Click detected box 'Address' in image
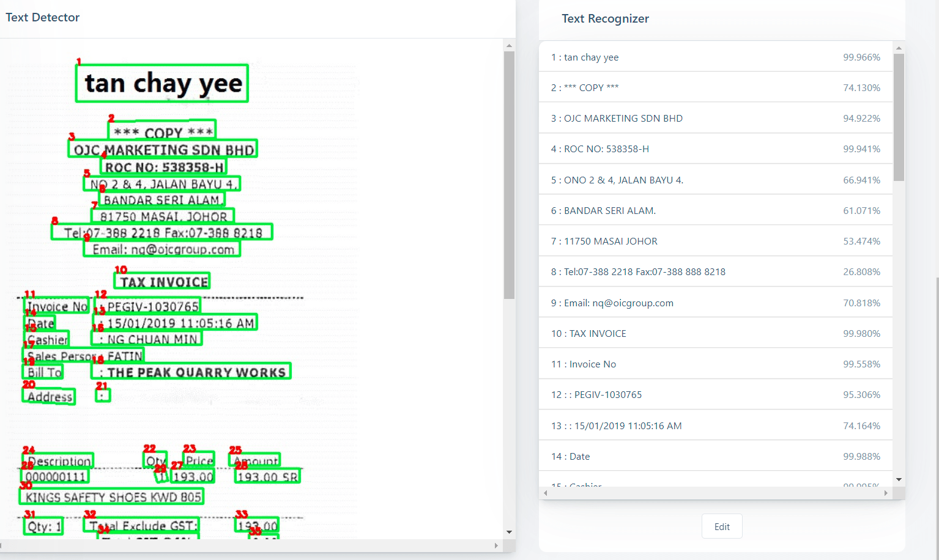This screenshot has height=560, width=939. click(x=49, y=396)
